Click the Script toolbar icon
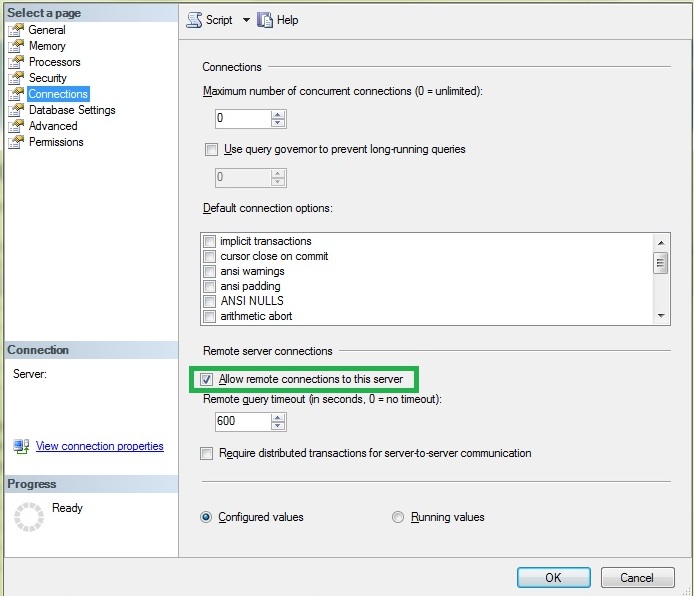Screen dimensions: 694x596 [194, 20]
